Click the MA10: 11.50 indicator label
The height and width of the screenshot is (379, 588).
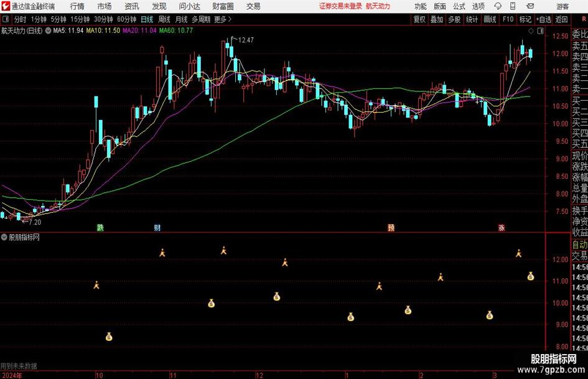103,30
